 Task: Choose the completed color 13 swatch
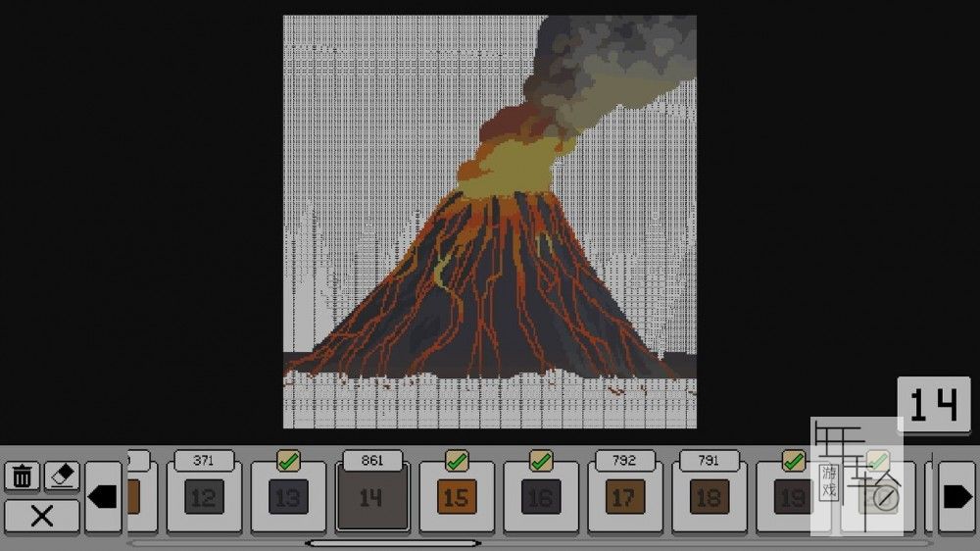288,497
